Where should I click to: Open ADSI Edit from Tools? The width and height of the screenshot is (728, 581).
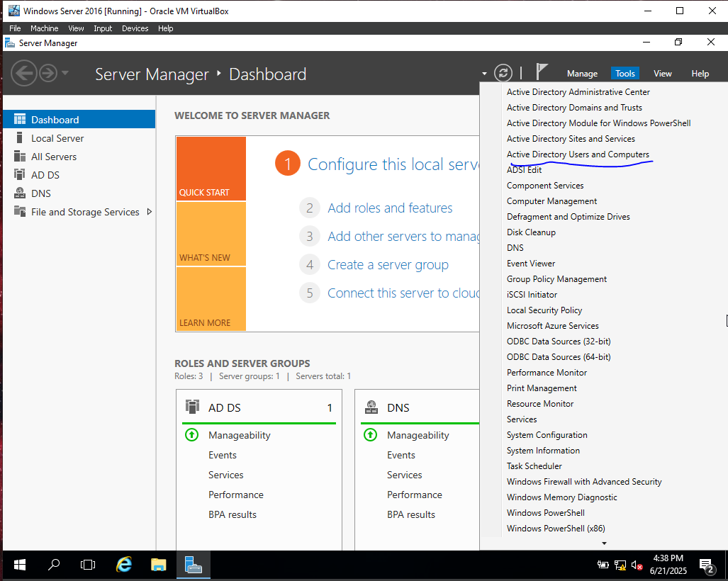coord(524,170)
